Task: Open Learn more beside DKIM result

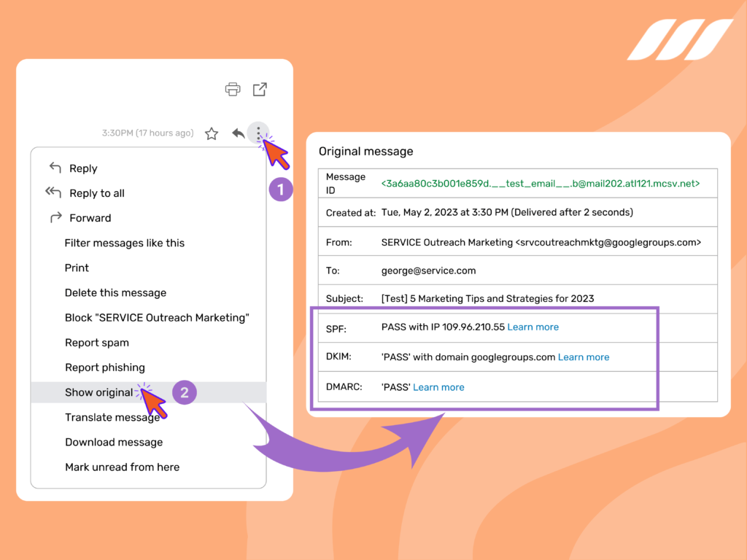Action: [x=584, y=357]
